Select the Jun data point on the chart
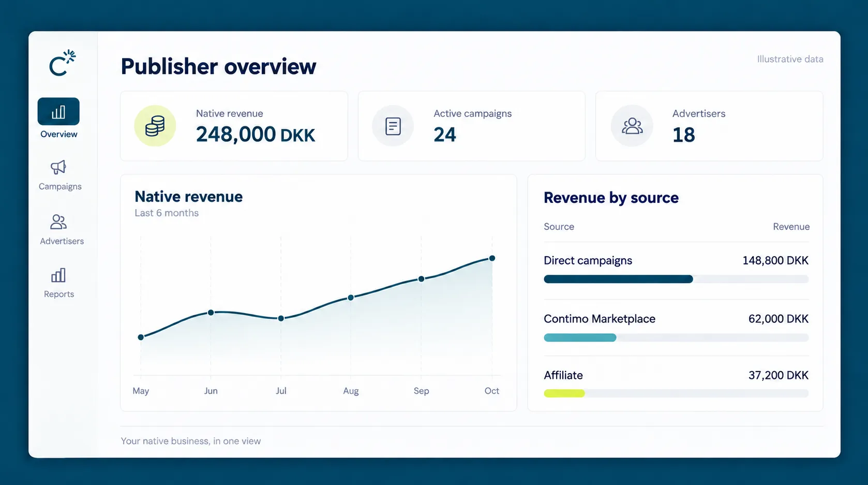The image size is (868, 485). (211, 313)
